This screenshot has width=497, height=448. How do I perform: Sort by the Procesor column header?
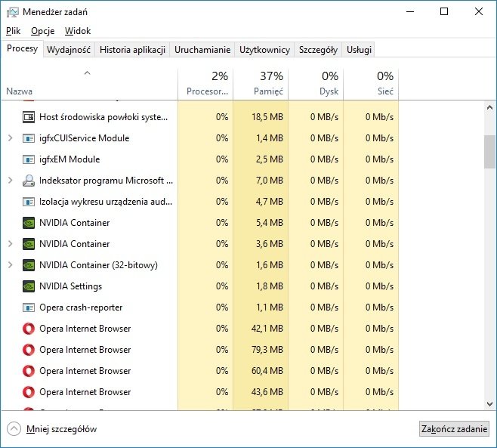click(205, 84)
